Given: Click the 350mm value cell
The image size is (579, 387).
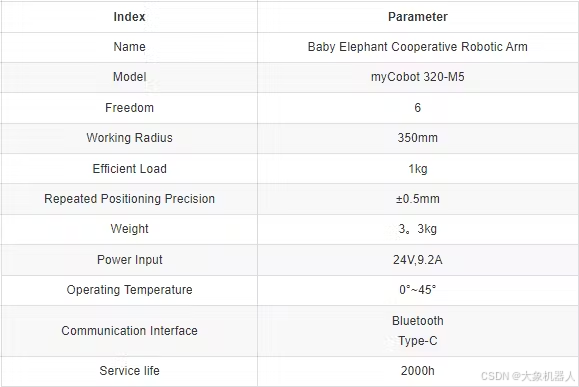Looking at the screenshot, I should [418, 138].
